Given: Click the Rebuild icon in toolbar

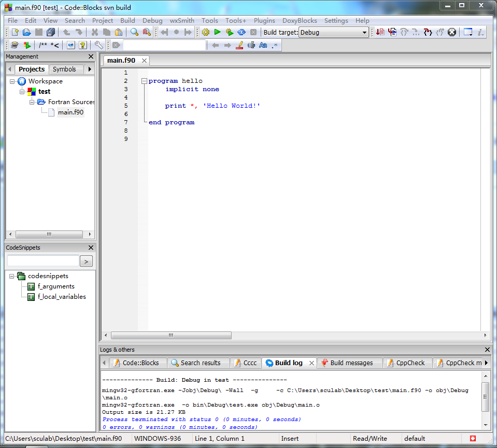Looking at the screenshot, I should (x=242, y=32).
